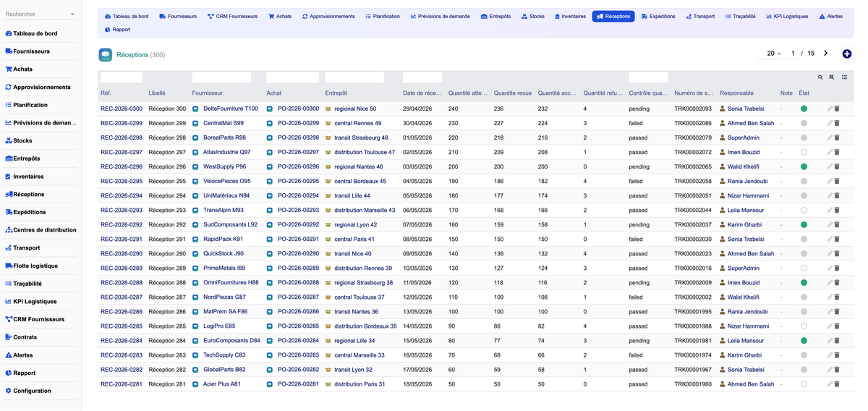Open Centres de distribution in sidebar

click(41, 230)
